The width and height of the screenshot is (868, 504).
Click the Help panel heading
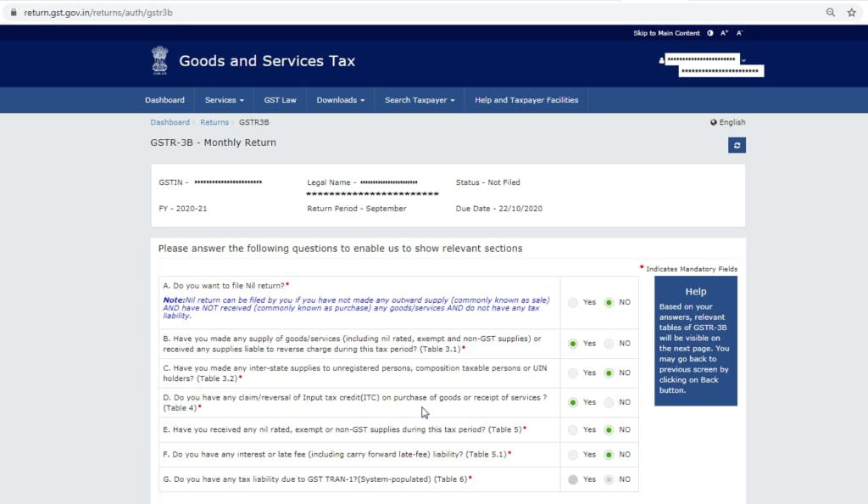point(696,291)
